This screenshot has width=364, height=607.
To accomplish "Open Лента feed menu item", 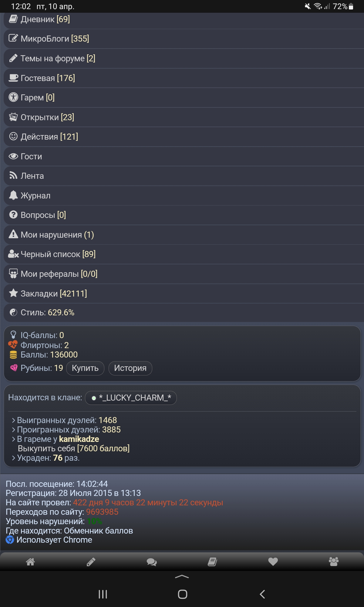I will click(184, 176).
